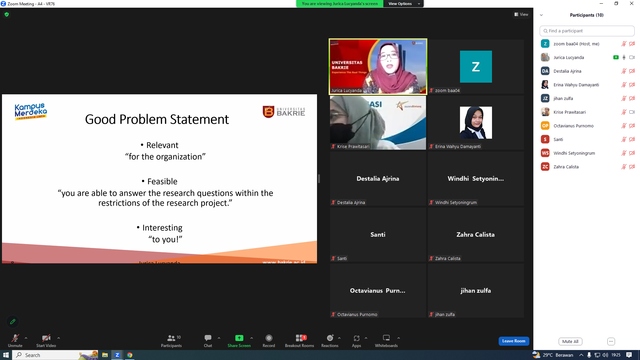The height and width of the screenshot is (360, 640).
Task: Click the Windows taskbar Search box
Action: [55, 355]
